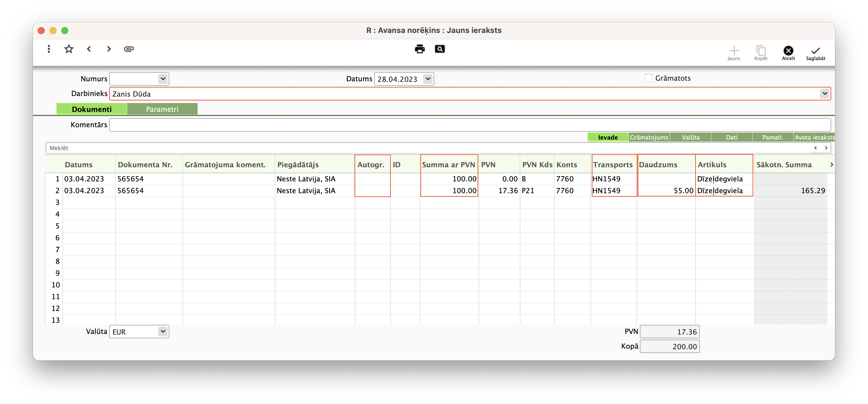This screenshot has height=404, width=868.
Task: Select the Valūta view tab
Action: 690,138
